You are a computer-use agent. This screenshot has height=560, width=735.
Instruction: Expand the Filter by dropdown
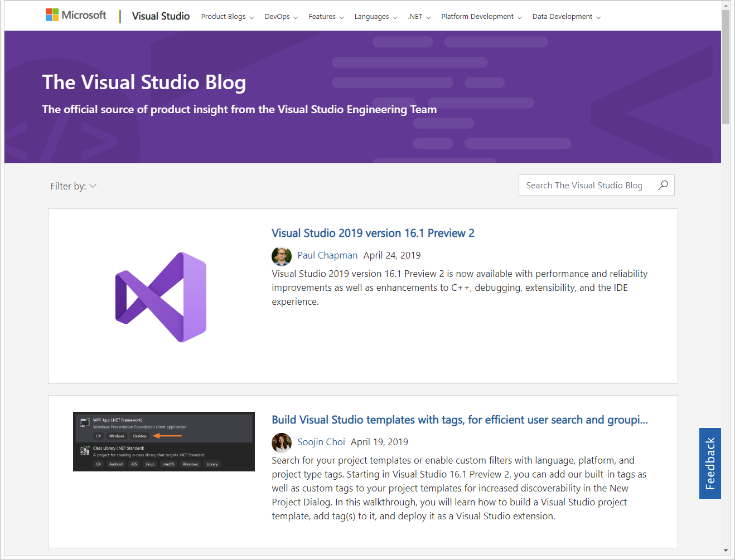74,186
